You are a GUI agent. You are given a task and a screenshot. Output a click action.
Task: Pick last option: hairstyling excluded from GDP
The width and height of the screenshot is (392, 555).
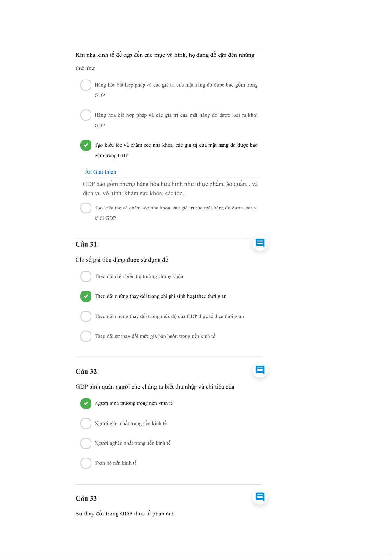coord(86,208)
